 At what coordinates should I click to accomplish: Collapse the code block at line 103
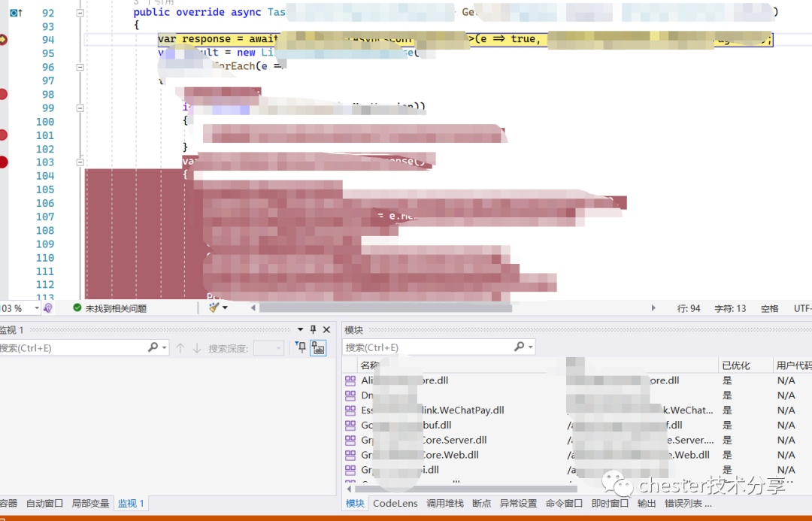click(x=80, y=162)
